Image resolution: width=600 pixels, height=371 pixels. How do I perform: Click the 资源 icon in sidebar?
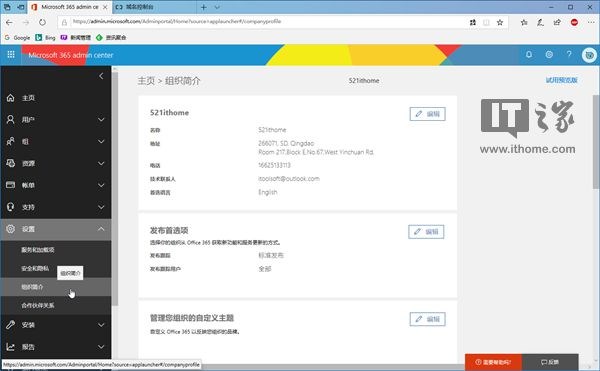click(10, 163)
